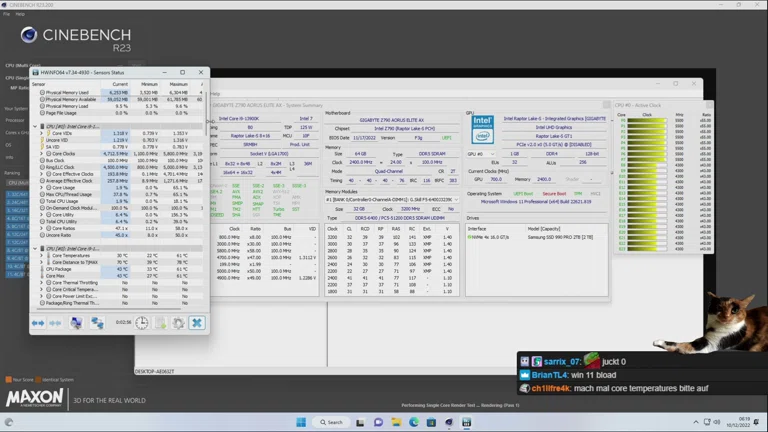
Task: Expand the Core VIDs sensor row
Action: pos(42,133)
